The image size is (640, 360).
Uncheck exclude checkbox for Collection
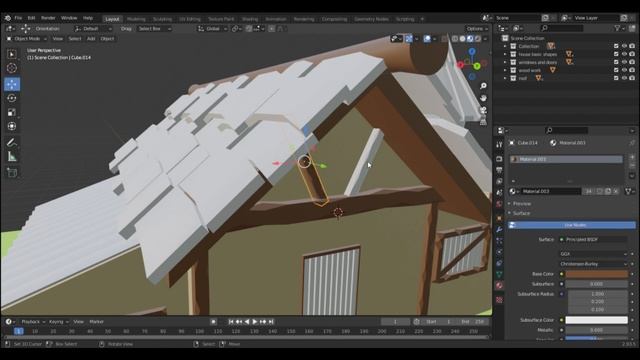click(616, 46)
